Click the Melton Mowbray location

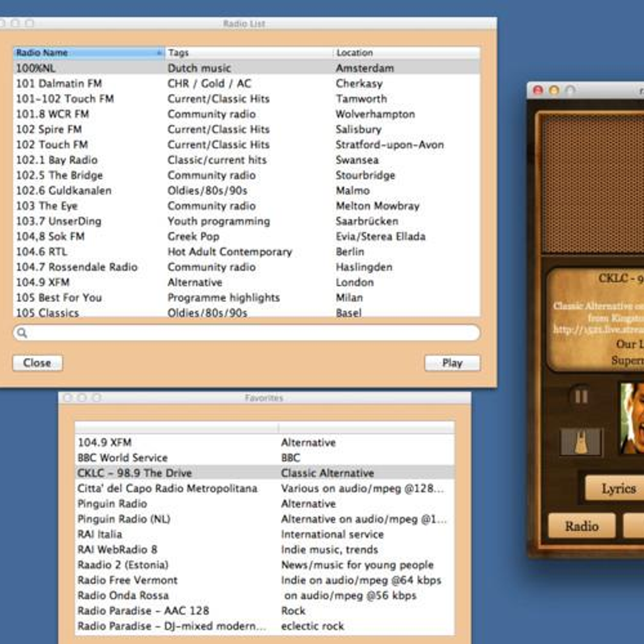[377, 206]
